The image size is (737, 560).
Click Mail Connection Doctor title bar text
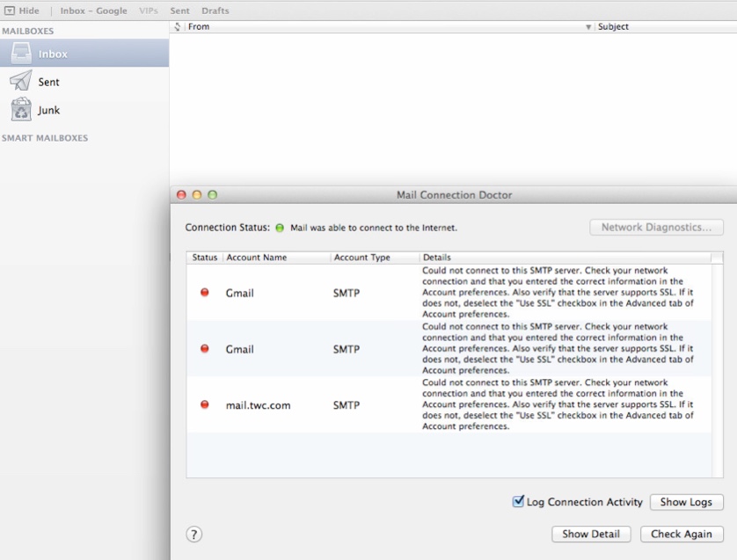pyautogui.click(x=454, y=195)
